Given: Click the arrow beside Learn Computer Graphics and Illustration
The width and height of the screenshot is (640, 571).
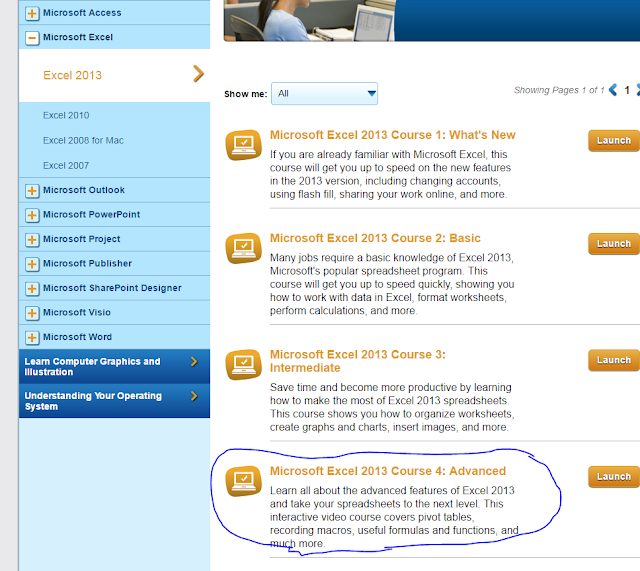Looking at the screenshot, I should tap(194, 362).
